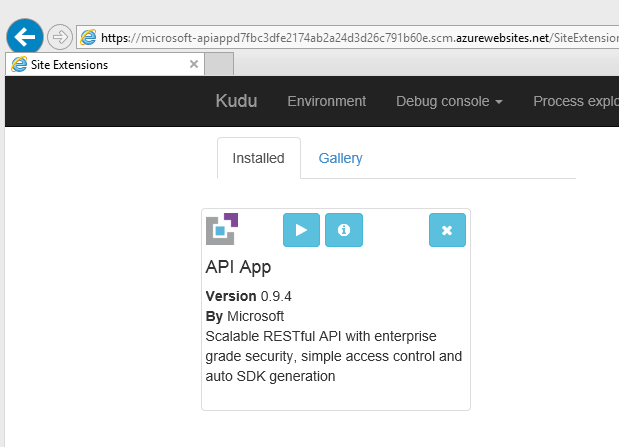Click the API App logo icon
The width and height of the screenshot is (619, 447).
222,229
